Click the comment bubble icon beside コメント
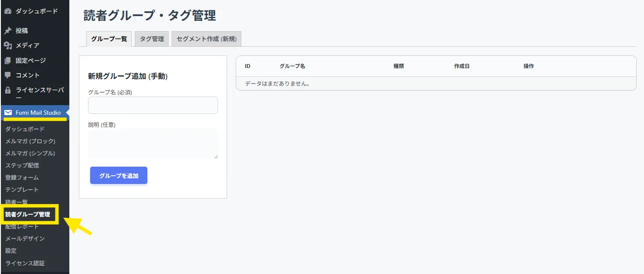 click(7, 75)
